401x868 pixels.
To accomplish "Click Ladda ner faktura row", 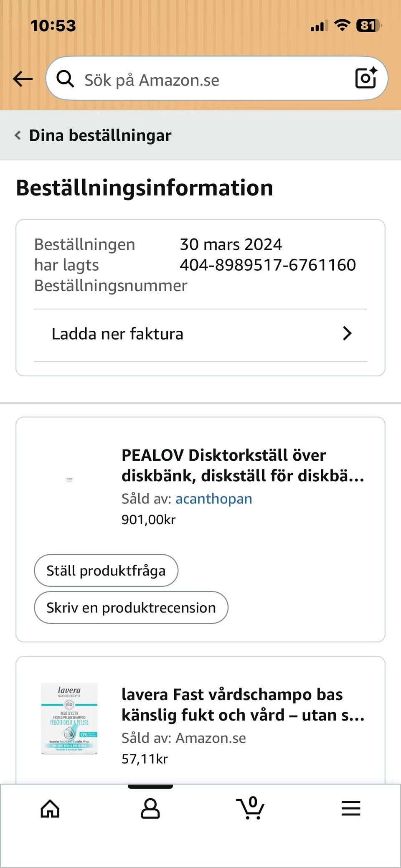I will (200, 334).
